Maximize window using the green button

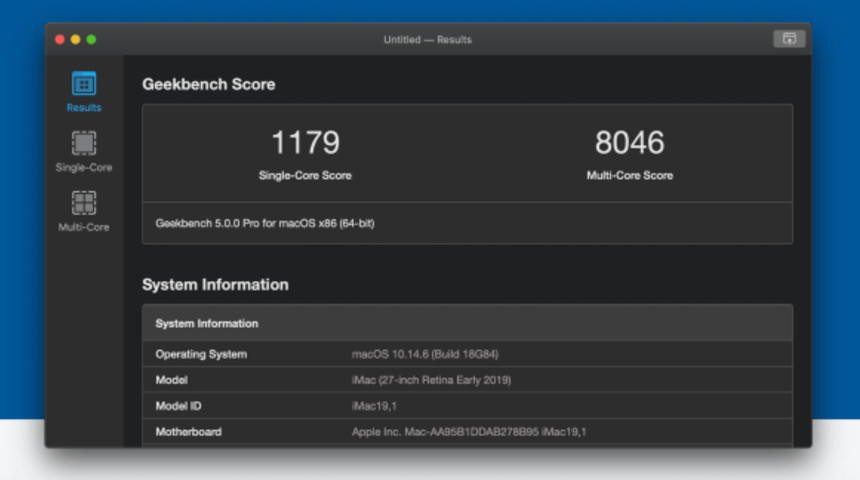92,39
